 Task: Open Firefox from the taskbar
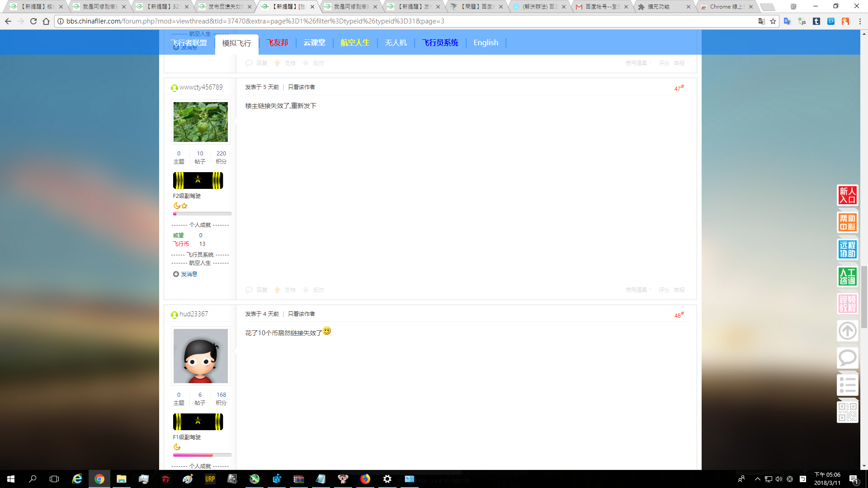pos(365,479)
